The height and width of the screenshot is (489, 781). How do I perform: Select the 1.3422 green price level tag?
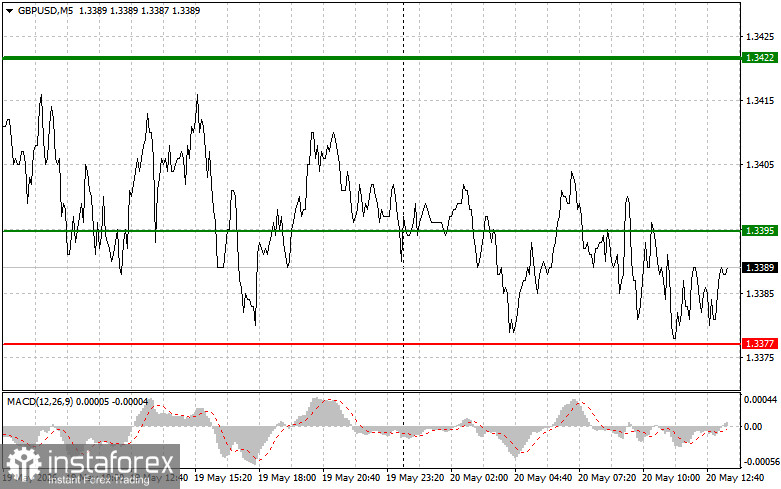759,58
